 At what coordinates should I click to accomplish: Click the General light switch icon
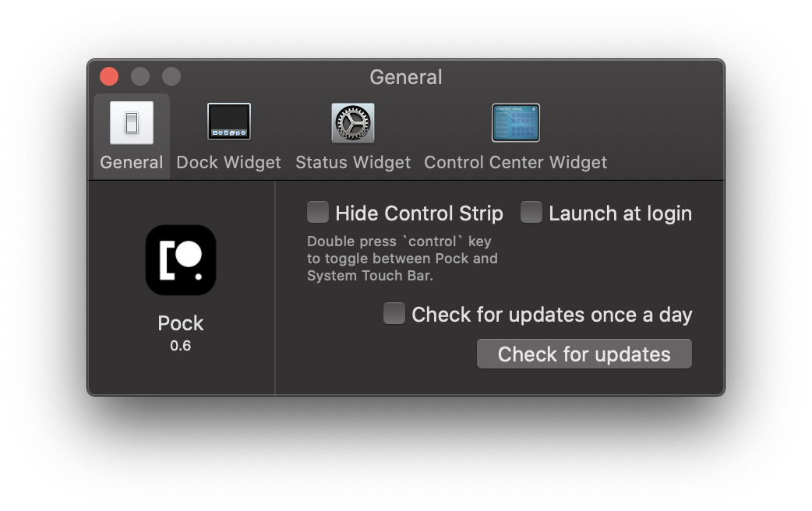click(x=131, y=123)
